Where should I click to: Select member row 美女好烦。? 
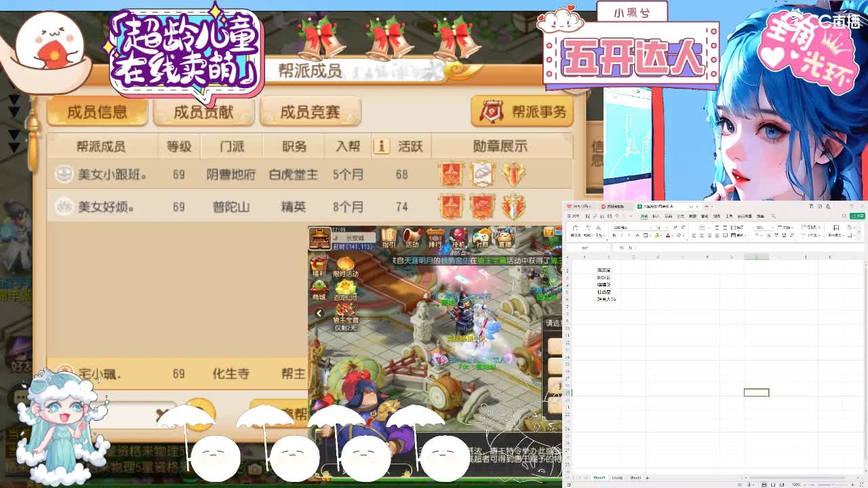[x=310, y=206]
